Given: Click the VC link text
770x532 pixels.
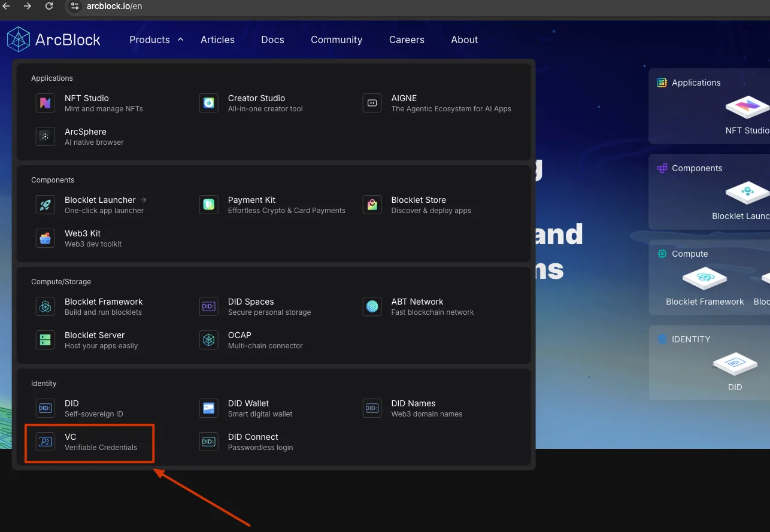Looking at the screenshot, I should tap(71, 437).
